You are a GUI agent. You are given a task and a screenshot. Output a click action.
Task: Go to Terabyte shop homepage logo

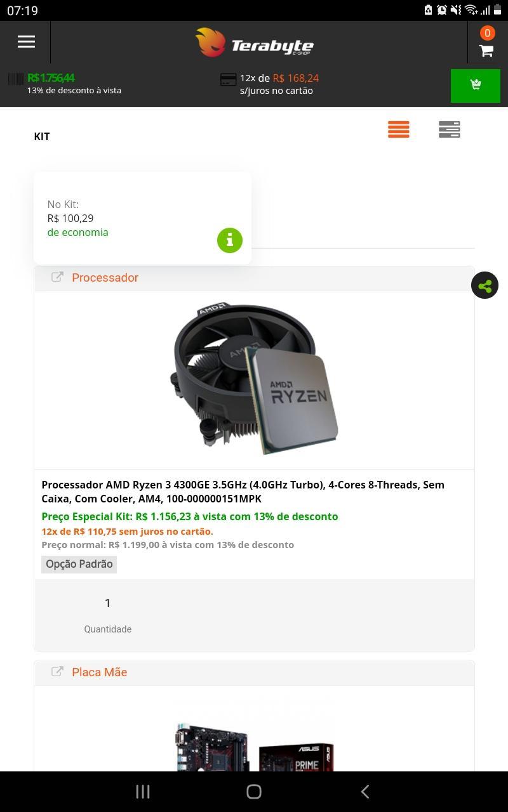point(254,43)
